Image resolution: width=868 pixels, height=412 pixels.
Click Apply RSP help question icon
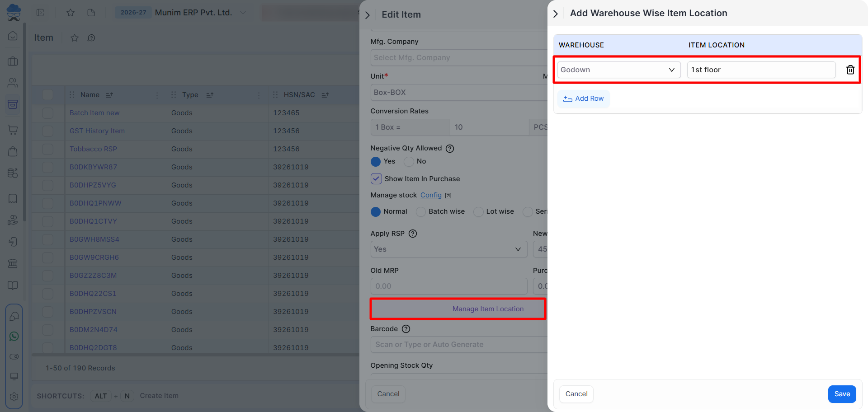pyautogui.click(x=413, y=234)
